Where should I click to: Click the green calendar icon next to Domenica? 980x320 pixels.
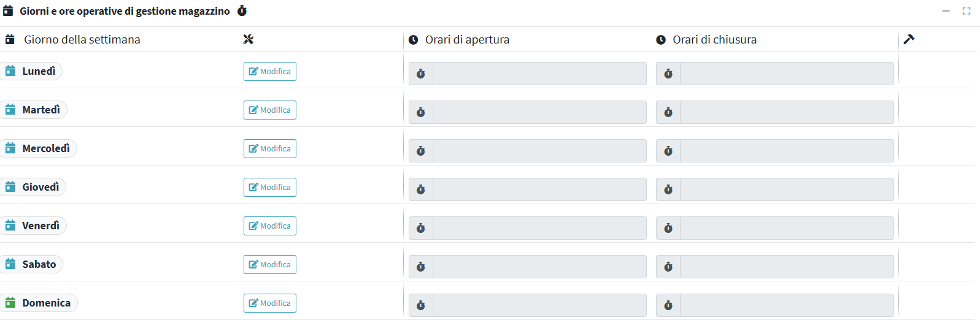pyautogui.click(x=10, y=303)
